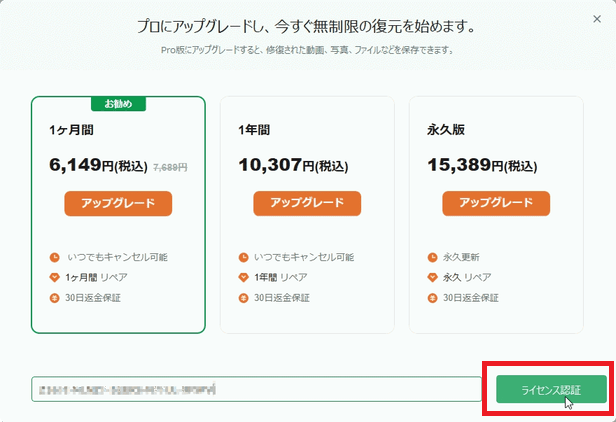616x422 pixels.
Task: Click the license key input field
Action: point(256,389)
